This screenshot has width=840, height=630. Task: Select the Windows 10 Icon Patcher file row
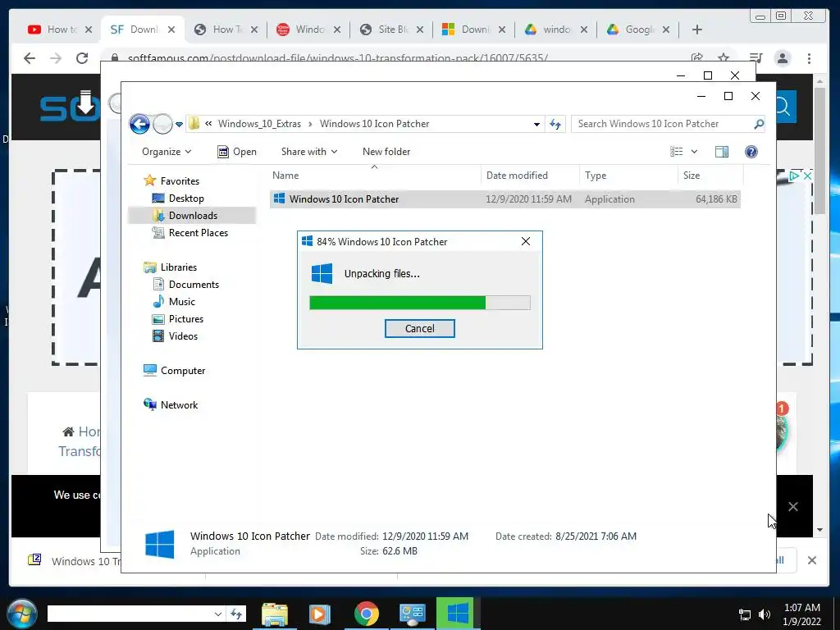pos(504,199)
